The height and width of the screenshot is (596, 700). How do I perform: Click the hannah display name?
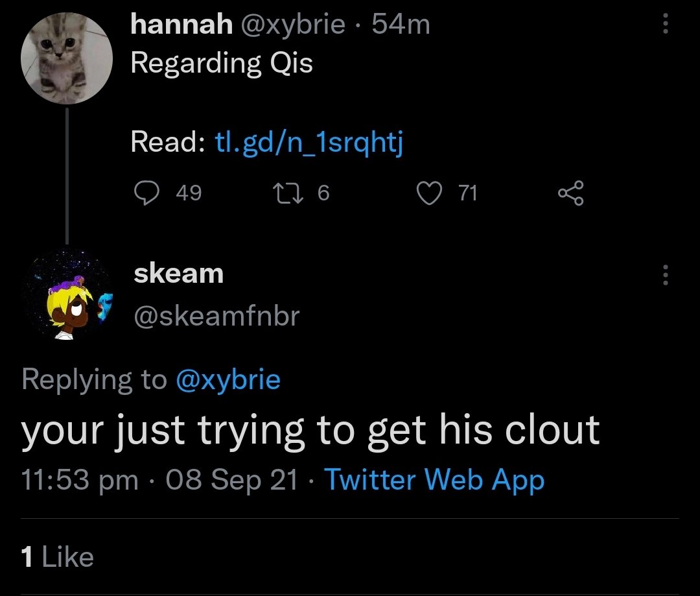click(x=181, y=25)
